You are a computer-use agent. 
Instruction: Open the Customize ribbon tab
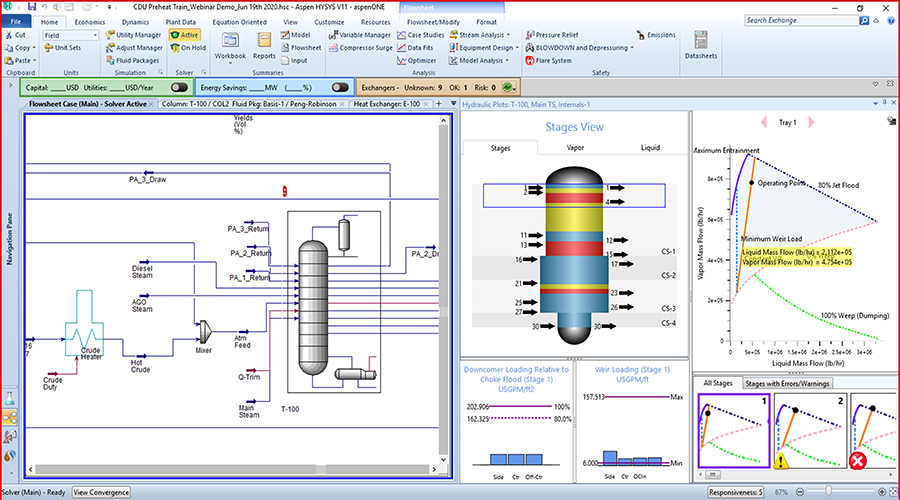pos(329,22)
